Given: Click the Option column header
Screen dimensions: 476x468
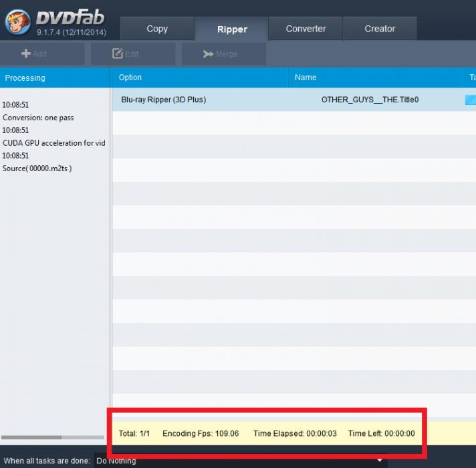Looking at the screenshot, I should 130,78.
